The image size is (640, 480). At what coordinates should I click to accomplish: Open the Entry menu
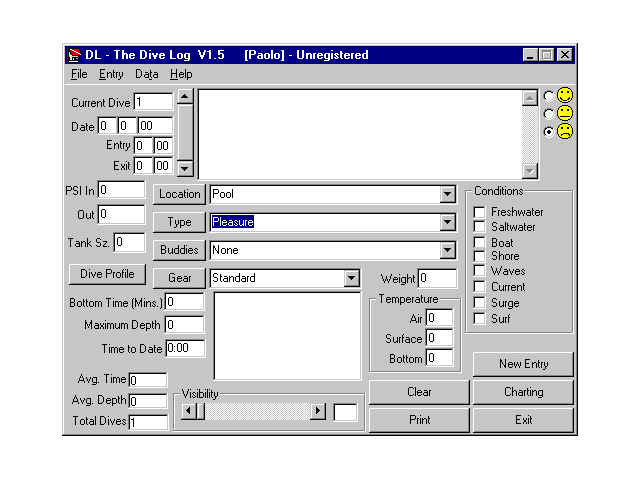coord(111,74)
